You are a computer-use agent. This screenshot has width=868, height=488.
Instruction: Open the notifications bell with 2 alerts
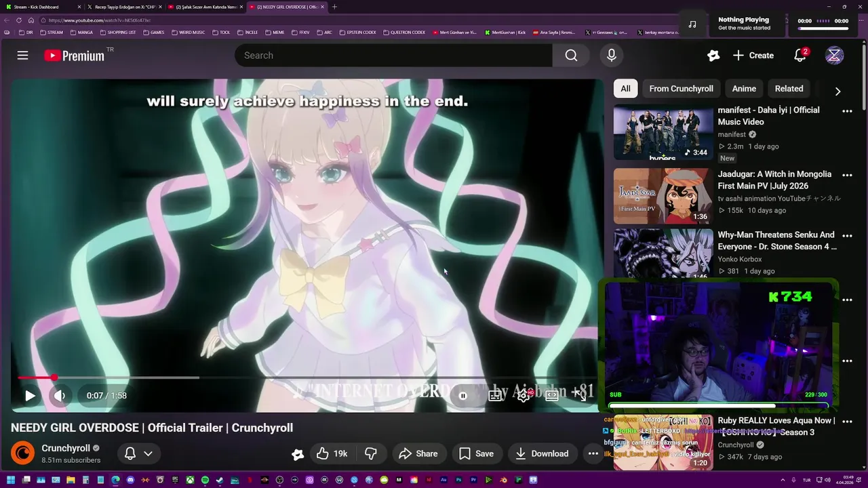tap(800, 56)
